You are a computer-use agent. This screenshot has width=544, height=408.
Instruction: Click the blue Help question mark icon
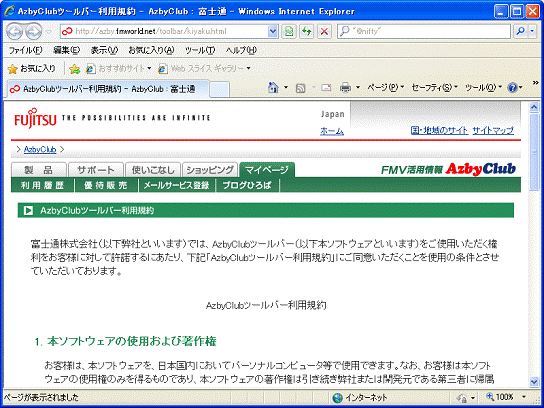(512, 88)
